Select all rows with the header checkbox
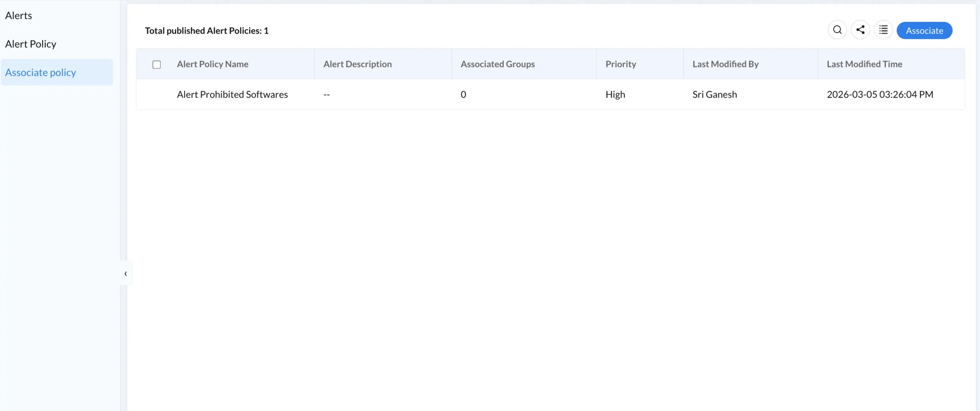 (x=157, y=64)
